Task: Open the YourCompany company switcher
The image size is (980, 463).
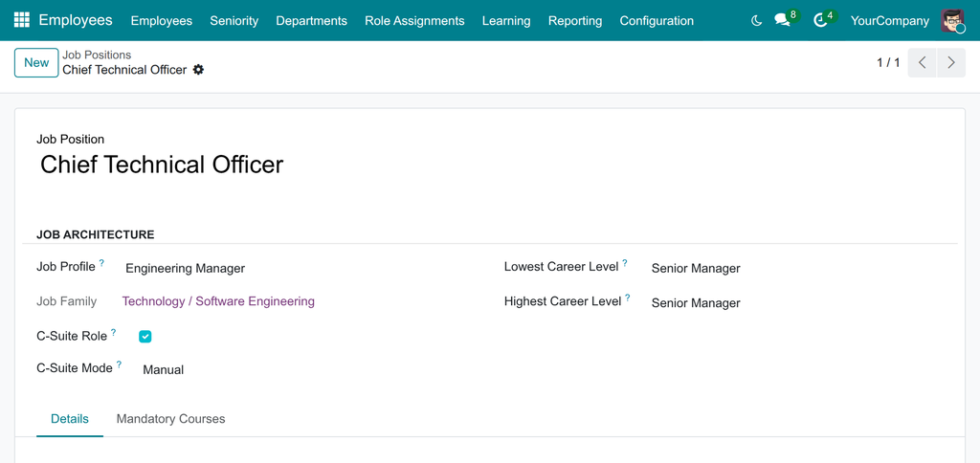Action: [889, 21]
